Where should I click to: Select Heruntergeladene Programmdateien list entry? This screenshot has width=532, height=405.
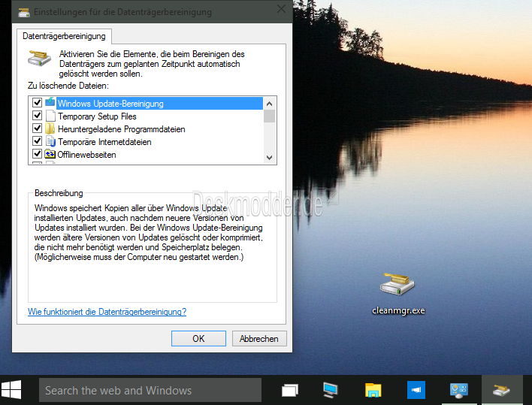[122, 129]
